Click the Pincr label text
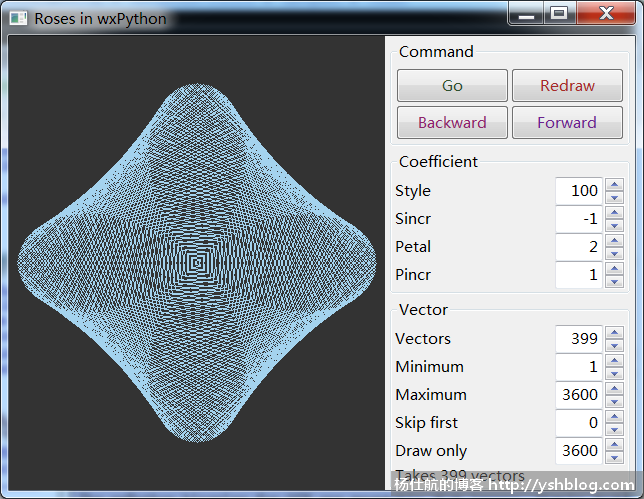The image size is (644, 499). click(x=413, y=274)
